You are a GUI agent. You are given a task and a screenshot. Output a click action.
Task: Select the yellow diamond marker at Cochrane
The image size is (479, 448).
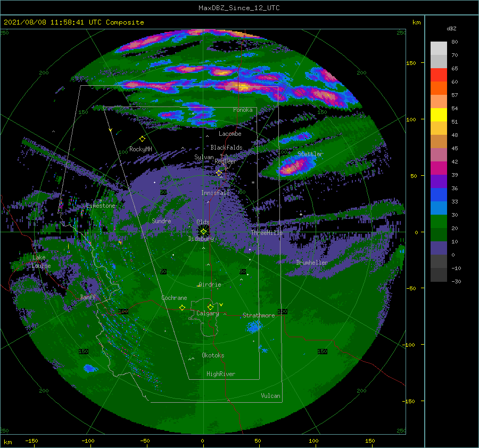pyautogui.click(x=182, y=308)
